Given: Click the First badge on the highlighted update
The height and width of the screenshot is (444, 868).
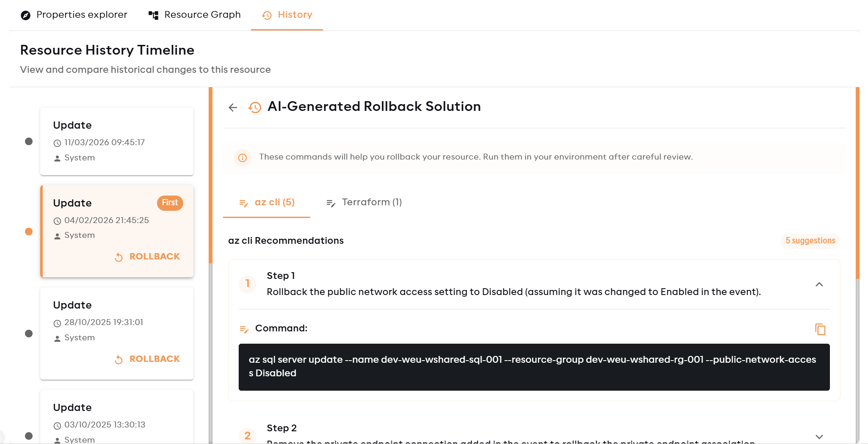Looking at the screenshot, I should point(170,203).
